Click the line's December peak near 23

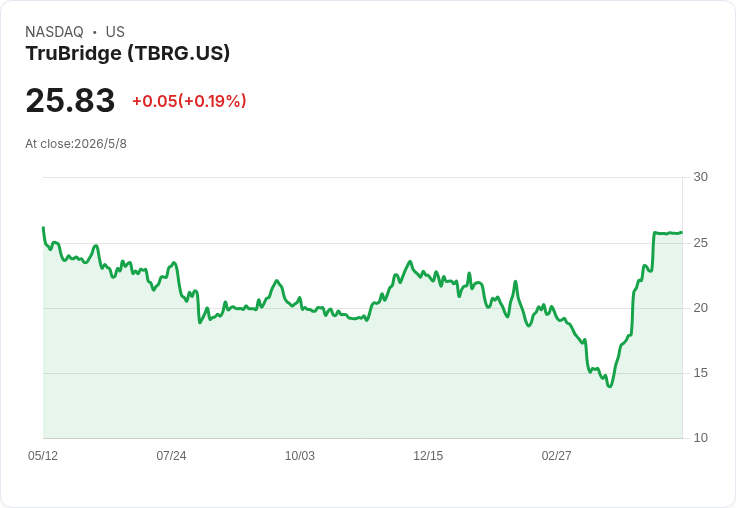tap(410, 262)
